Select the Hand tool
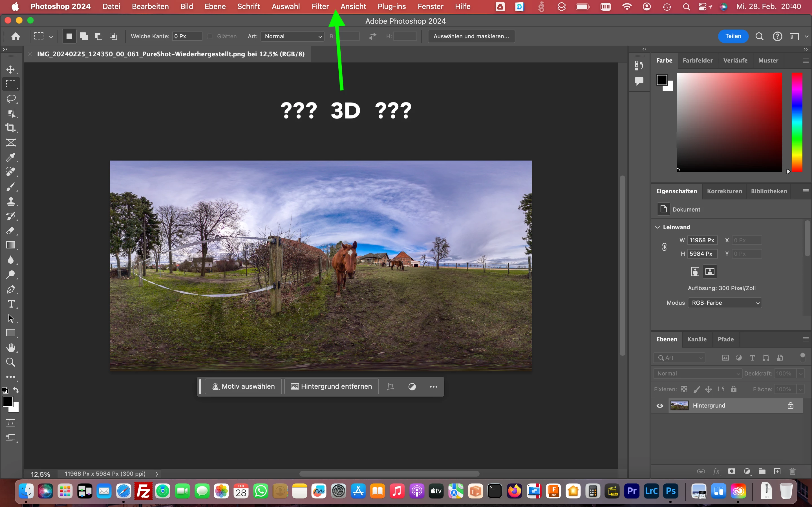Viewport: 812px width, 507px height. 10,348
